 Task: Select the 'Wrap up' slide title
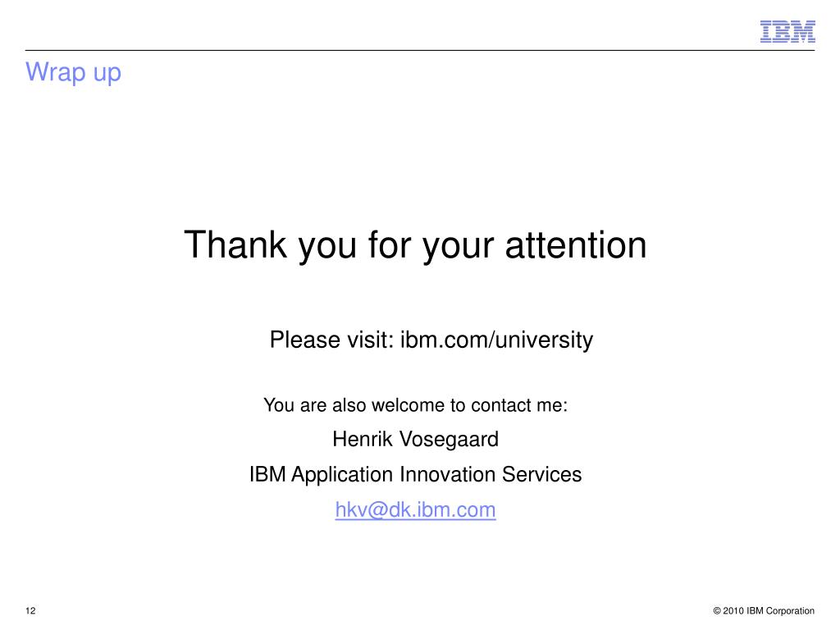point(73,72)
